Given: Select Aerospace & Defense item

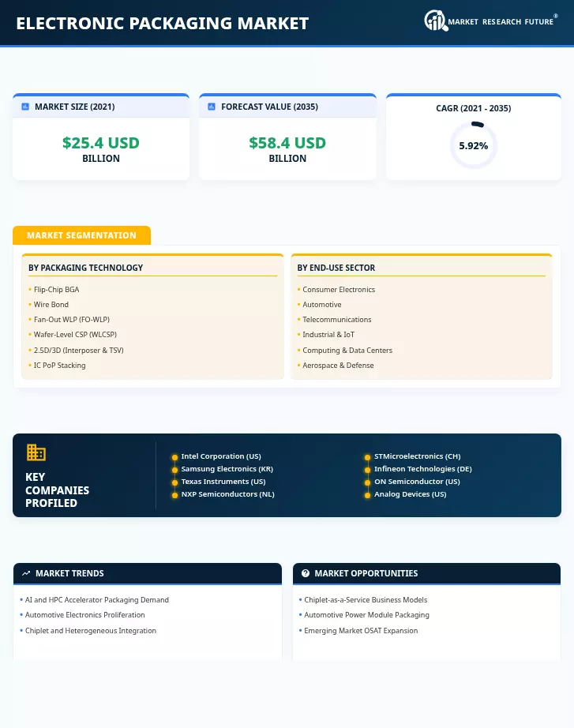Looking at the screenshot, I should pos(338,366).
